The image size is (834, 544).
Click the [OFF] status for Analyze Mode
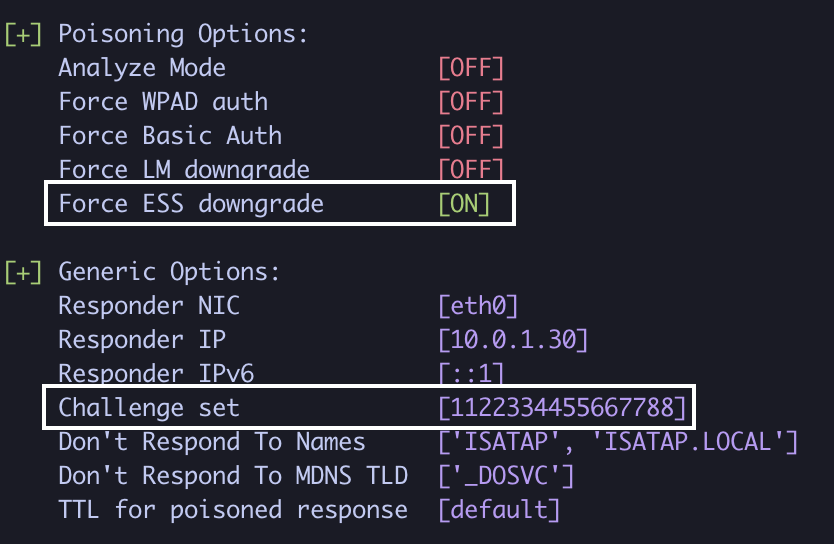coord(470,68)
